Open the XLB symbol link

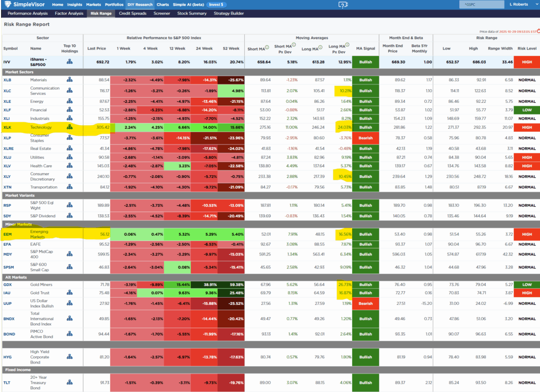coord(7,80)
